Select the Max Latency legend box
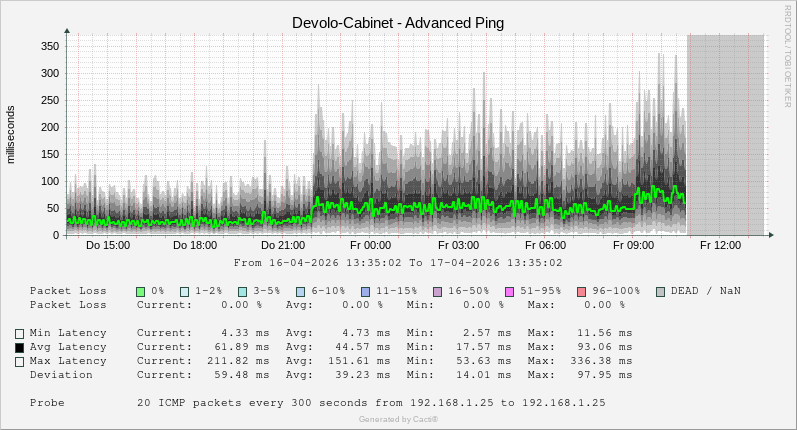 point(19,362)
